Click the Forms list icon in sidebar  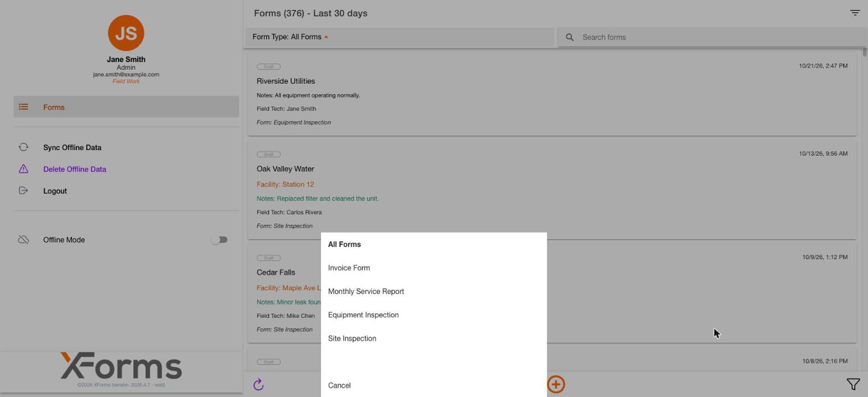point(23,107)
